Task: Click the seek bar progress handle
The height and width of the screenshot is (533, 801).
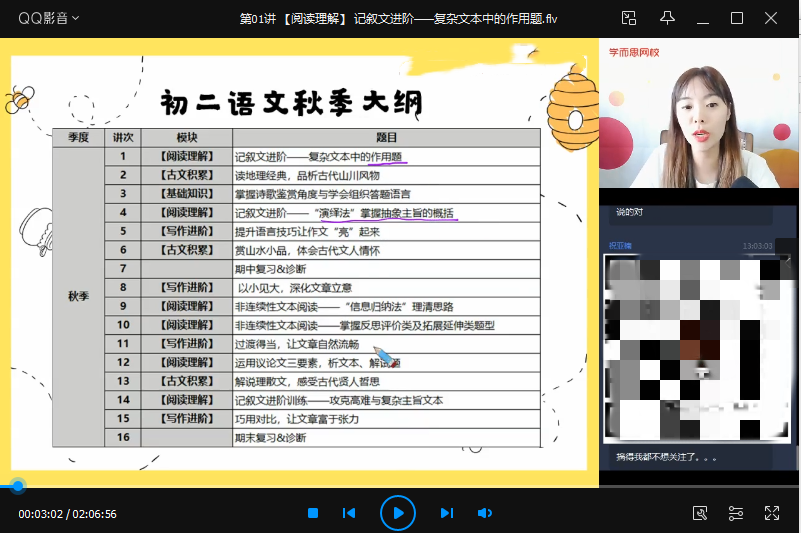Action: (x=17, y=487)
